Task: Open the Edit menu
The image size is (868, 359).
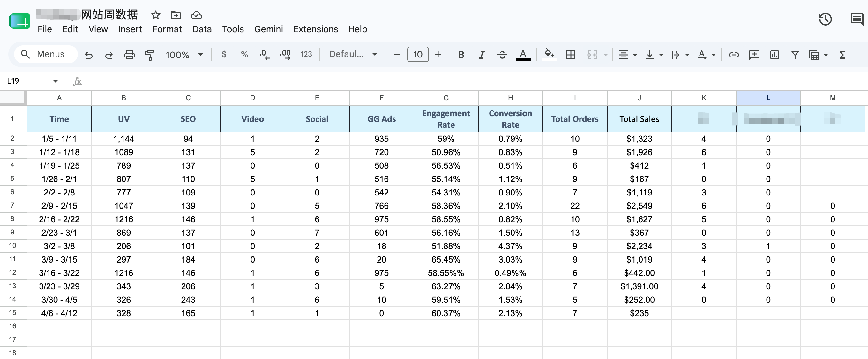Action: (x=70, y=29)
